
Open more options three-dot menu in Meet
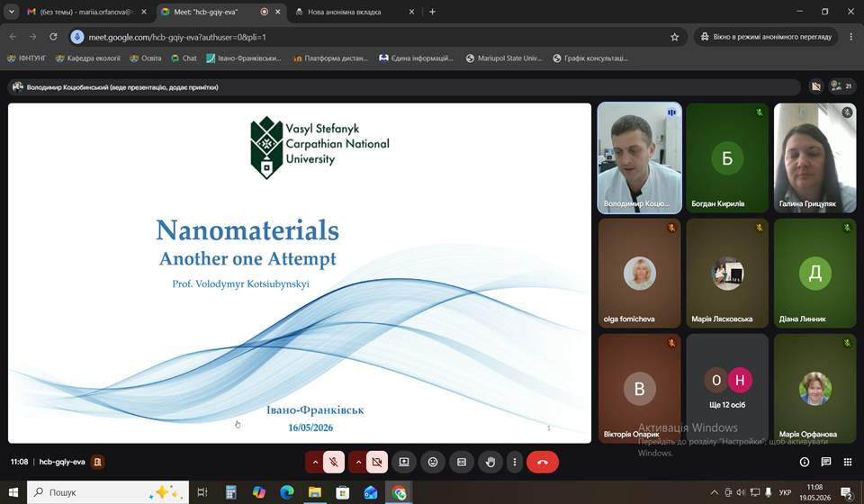(x=515, y=462)
